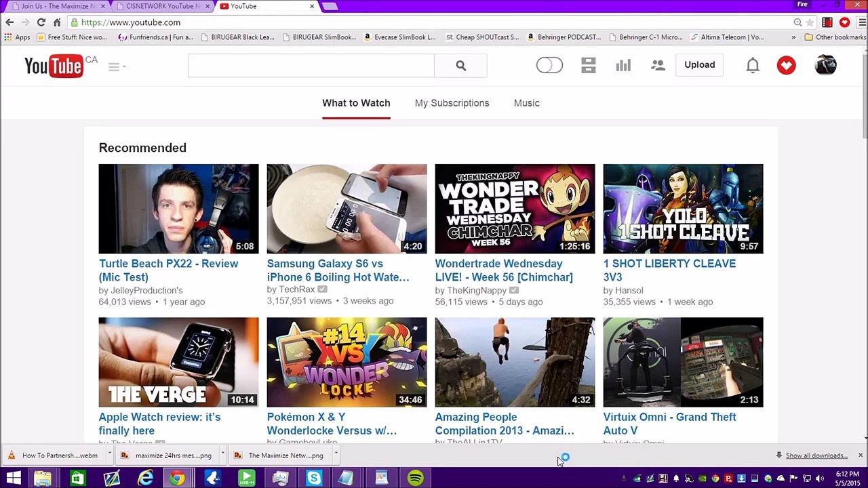Close the YouTube browser tab
Screen dimensions: 868x488
(x=312, y=6)
